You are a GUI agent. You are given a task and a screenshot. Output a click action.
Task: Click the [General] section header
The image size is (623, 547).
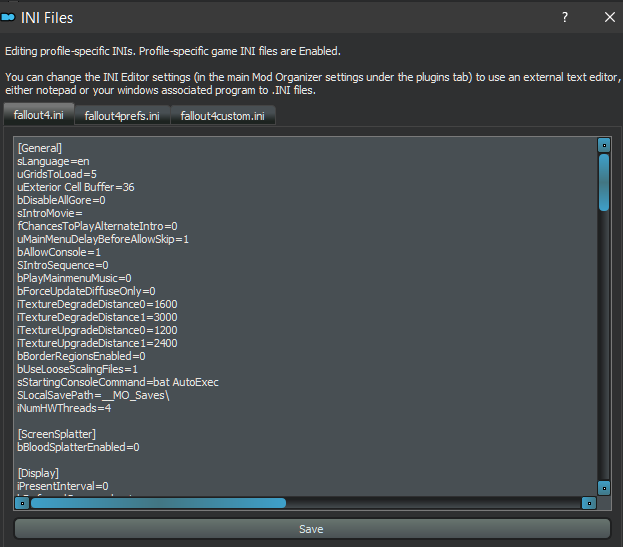coord(40,148)
